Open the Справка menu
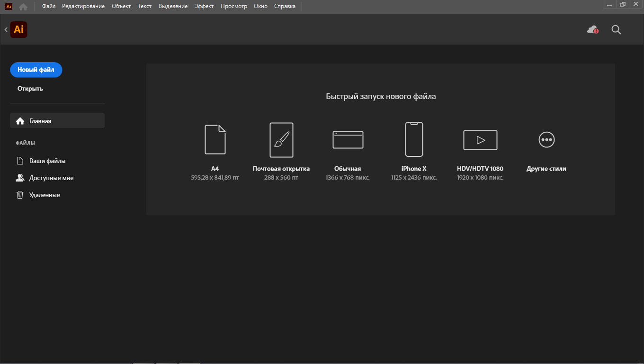 [x=285, y=6]
